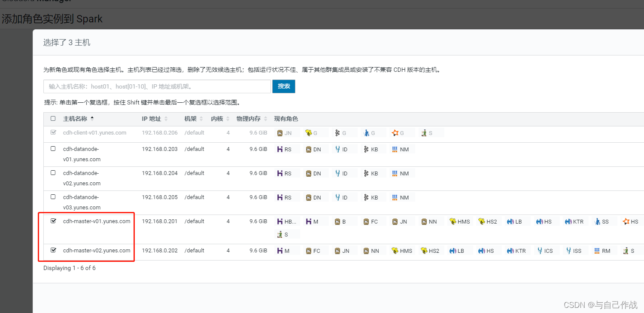Click IP 192.168.0.201 cell
The height and width of the screenshot is (313, 644).
[160, 221]
